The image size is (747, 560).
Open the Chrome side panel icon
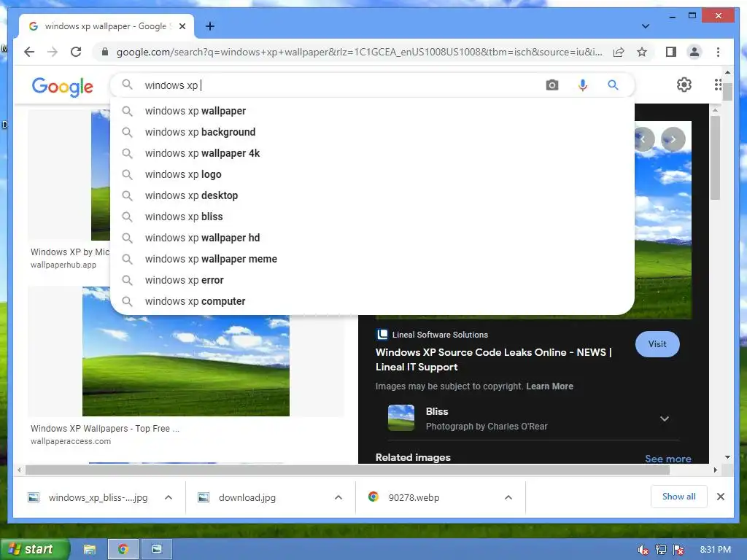pos(671,52)
